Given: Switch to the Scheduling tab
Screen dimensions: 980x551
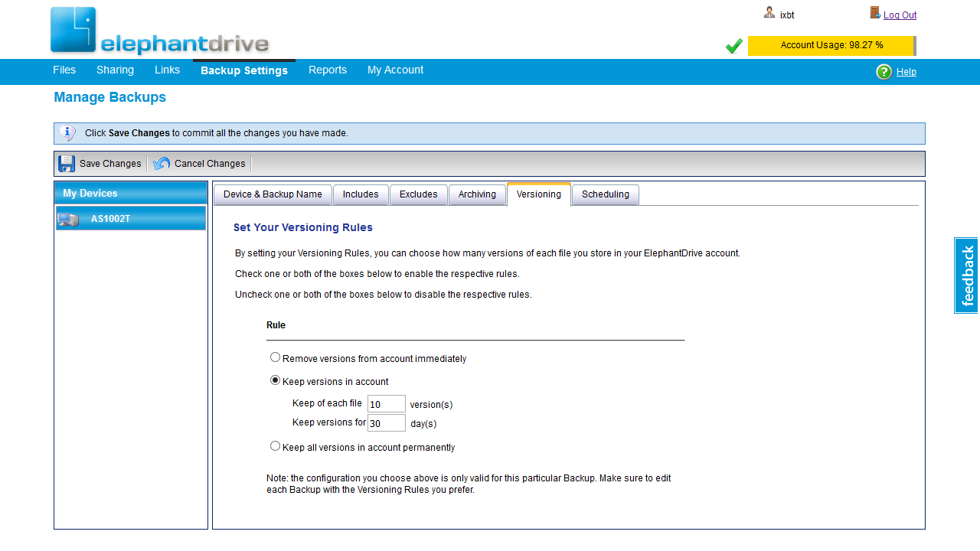Looking at the screenshot, I should point(606,195).
